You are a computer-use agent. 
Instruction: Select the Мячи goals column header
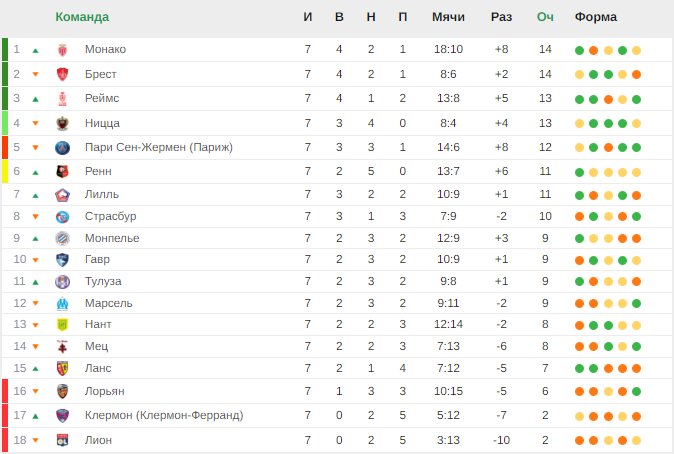[448, 17]
